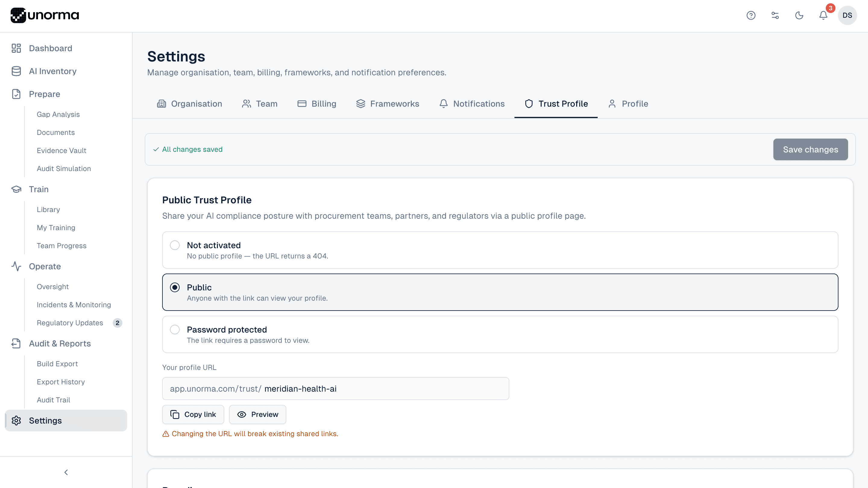Image resolution: width=868 pixels, height=488 pixels.
Task: Select the Not activated radio button
Action: pos(175,245)
